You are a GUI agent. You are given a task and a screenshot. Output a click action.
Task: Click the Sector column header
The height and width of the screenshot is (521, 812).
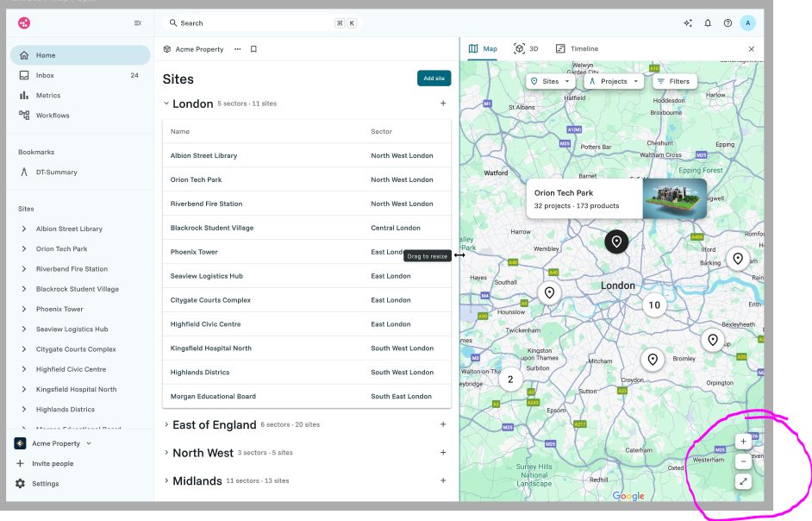(381, 132)
